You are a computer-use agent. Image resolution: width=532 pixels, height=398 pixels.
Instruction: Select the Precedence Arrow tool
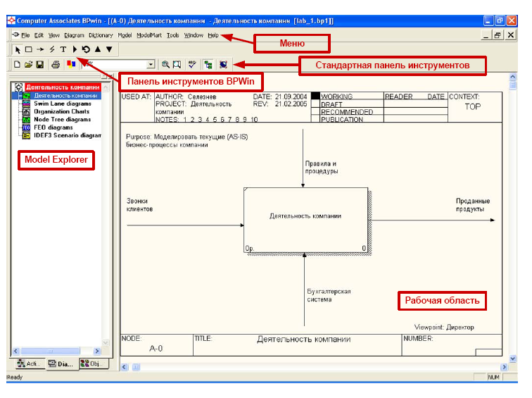tap(40, 49)
